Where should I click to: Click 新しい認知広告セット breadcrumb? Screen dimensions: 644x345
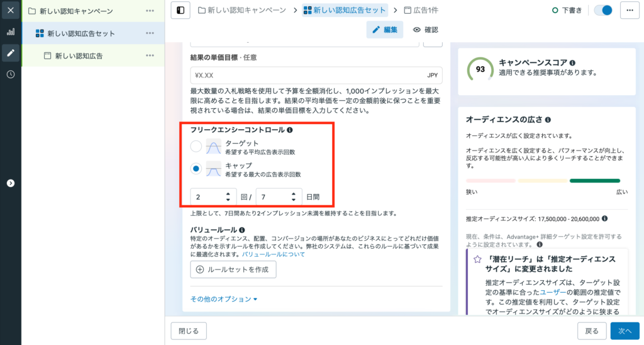tap(345, 10)
